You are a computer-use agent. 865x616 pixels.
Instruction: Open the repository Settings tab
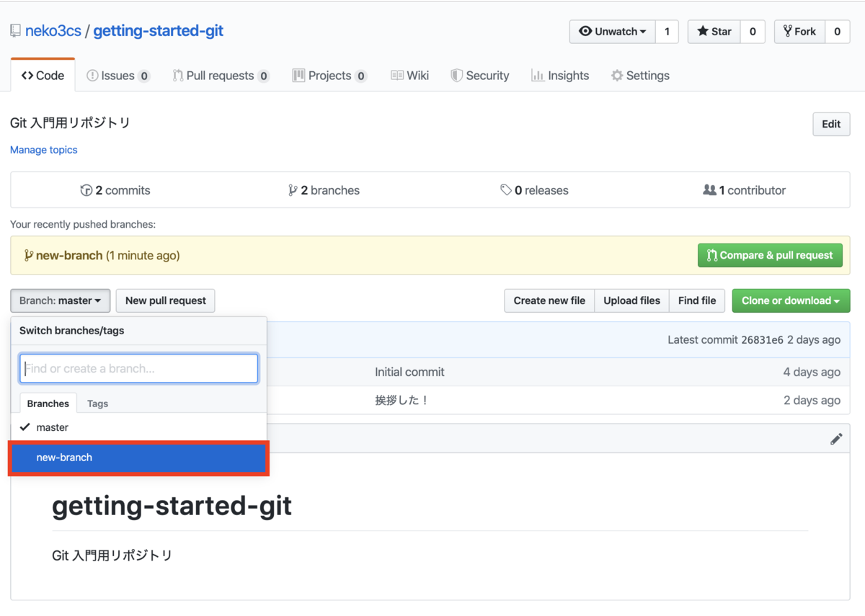640,76
